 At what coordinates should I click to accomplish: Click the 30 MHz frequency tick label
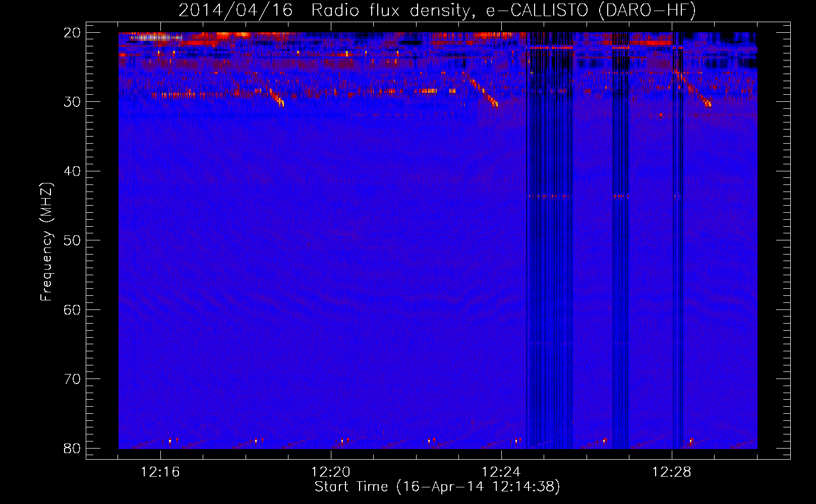72,102
